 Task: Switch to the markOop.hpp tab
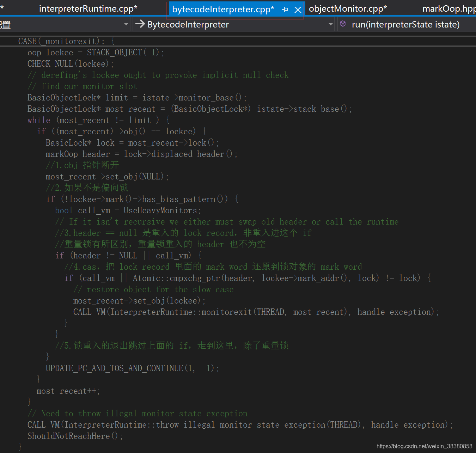[449, 9]
